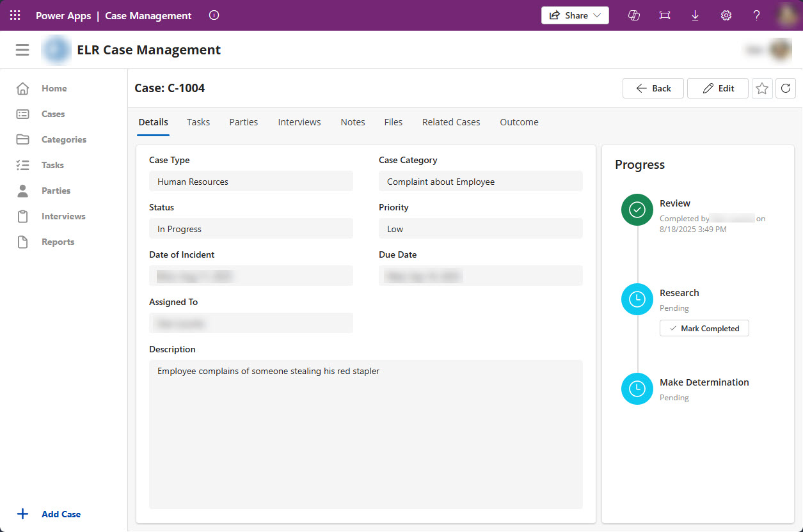Click the Back button
803x532 pixels.
653,88
